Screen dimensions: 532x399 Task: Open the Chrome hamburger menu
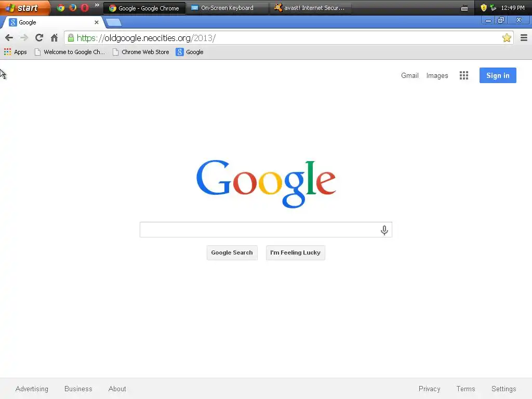click(524, 37)
